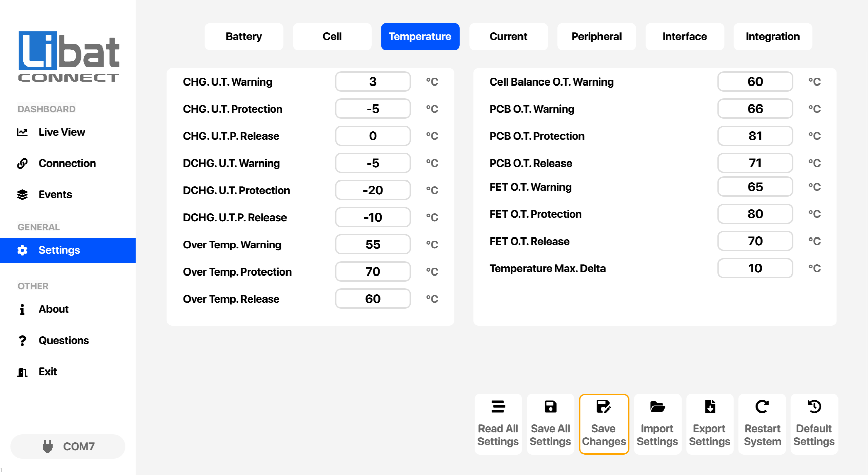Click the Export Settings file-download icon
868x475 pixels.
(710, 406)
